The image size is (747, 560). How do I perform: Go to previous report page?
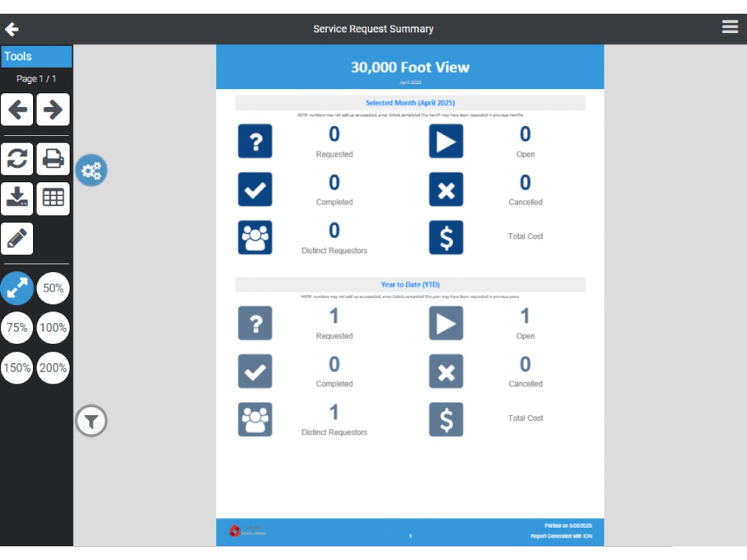tap(17, 110)
